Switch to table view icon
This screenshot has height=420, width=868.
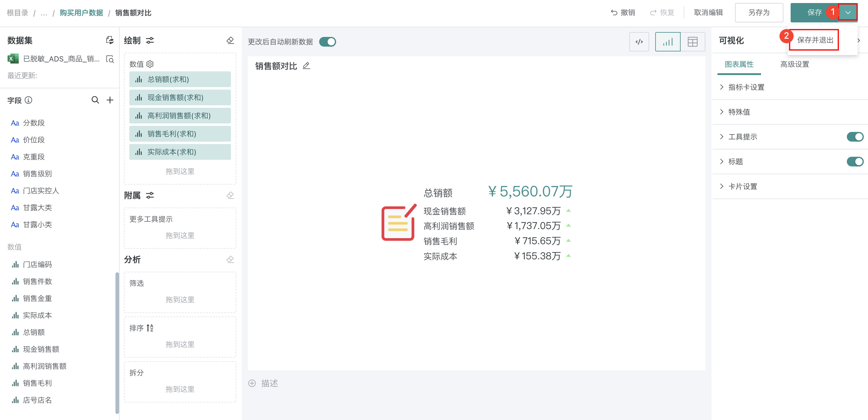coord(692,42)
